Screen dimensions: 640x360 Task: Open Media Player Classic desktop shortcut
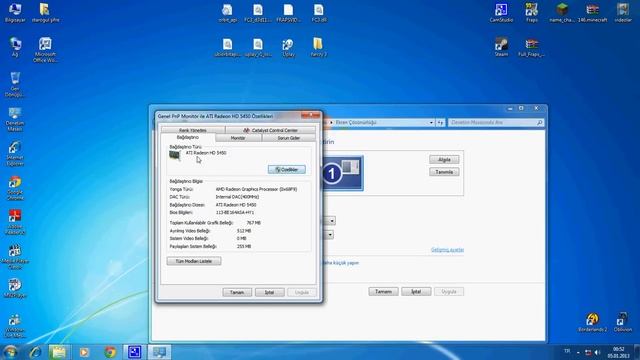[15, 257]
